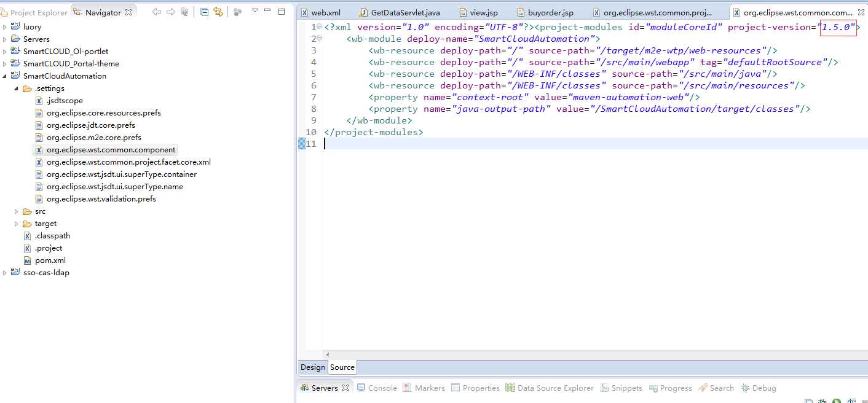Open the Search view tab
868x403 pixels.
click(716, 388)
